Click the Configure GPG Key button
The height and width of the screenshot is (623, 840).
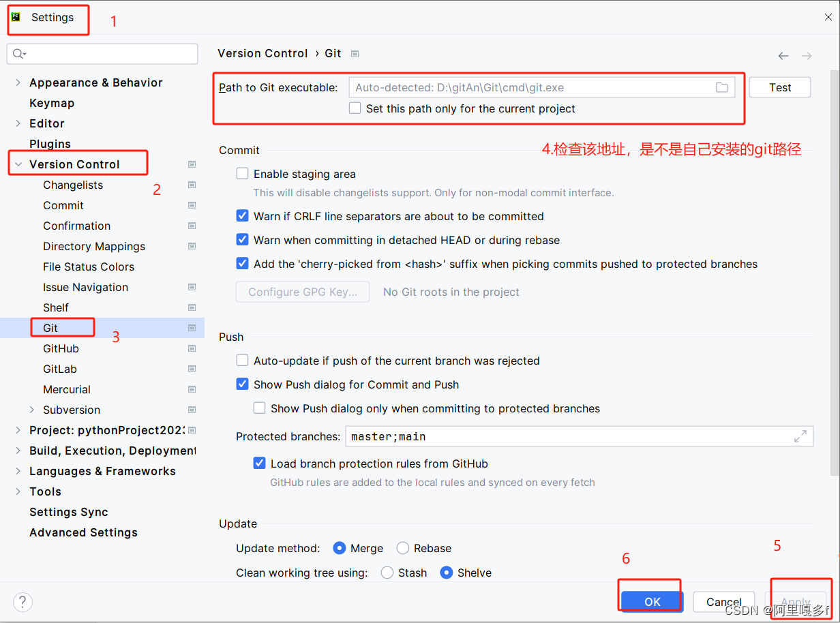[x=303, y=292]
